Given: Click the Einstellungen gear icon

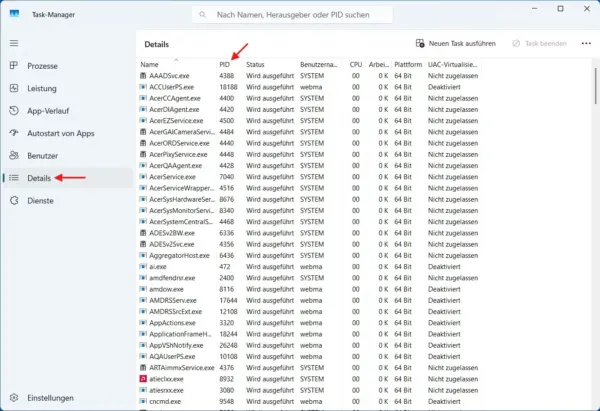Looking at the screenshot, I should click(14, 398).
